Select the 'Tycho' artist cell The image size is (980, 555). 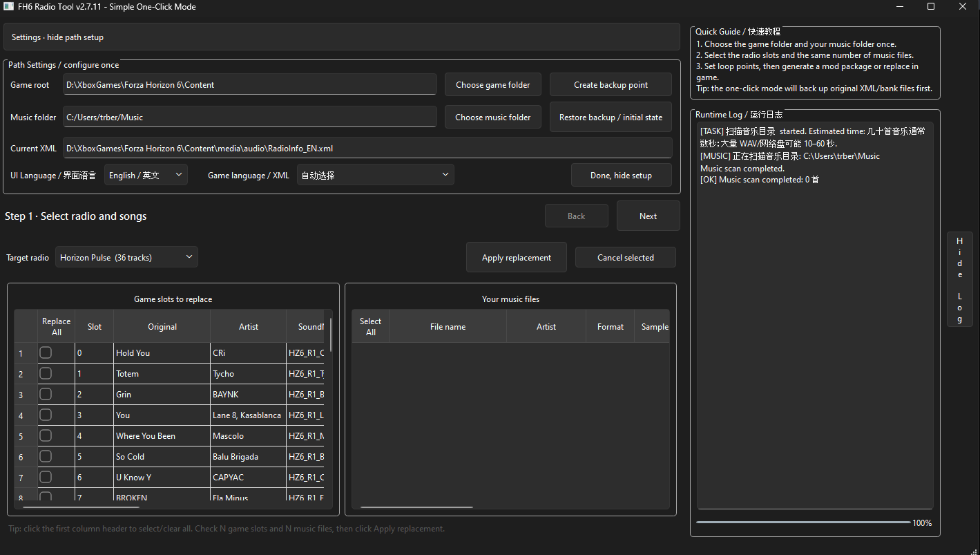pyautogui.click(x=249, y=373)
